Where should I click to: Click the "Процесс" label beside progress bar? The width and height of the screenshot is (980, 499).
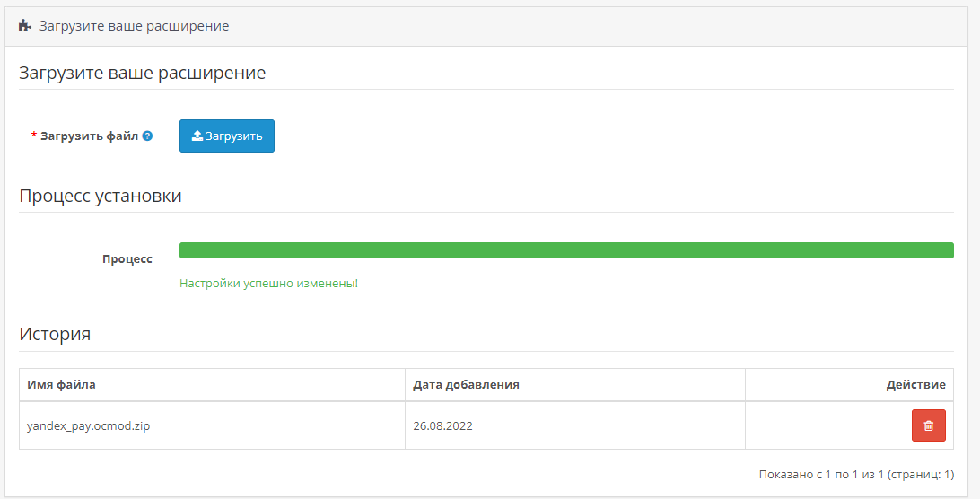(127, 259)
